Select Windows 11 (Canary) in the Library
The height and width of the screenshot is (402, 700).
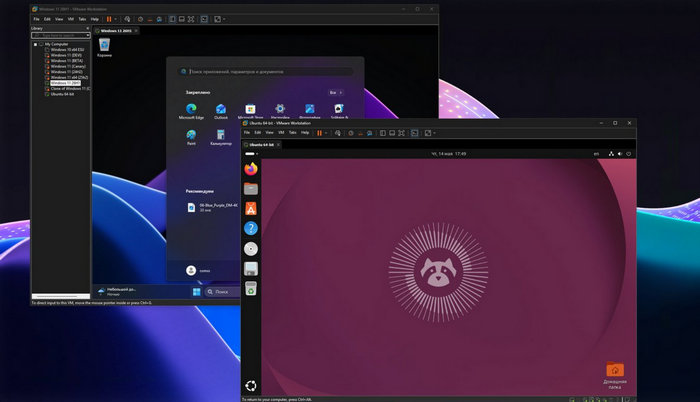[68, 67]
